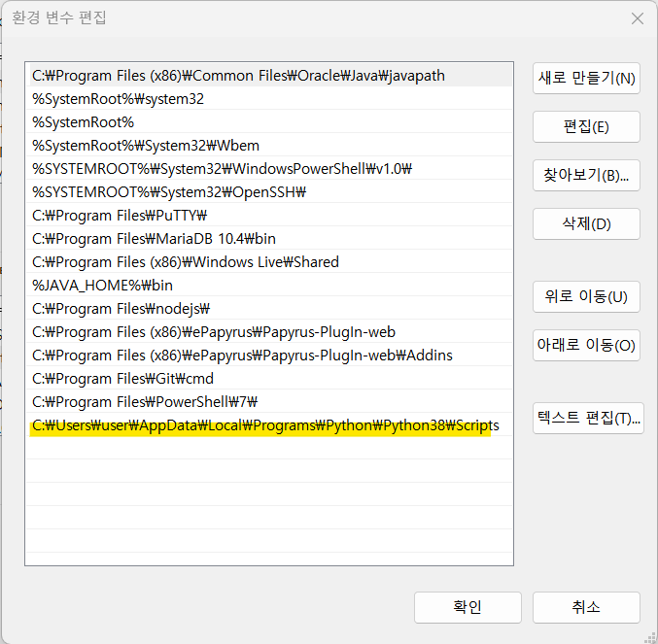Select the WindowsPowerShell\v1.0 entry
The width and height of the screenshot is (658, 644).
(x=269, y=169)
